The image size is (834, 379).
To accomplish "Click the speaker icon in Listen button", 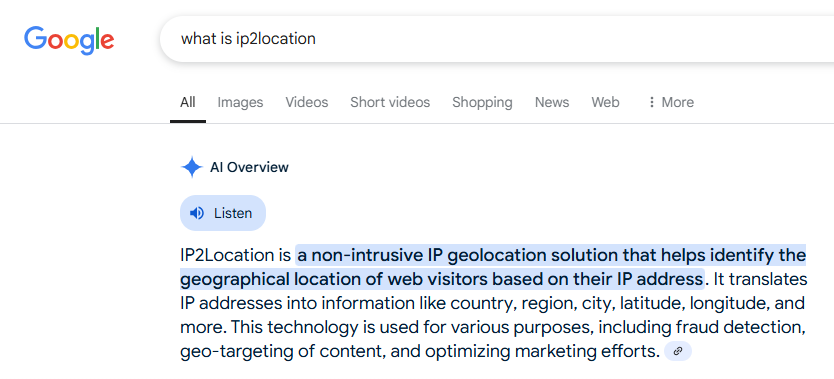I will [197, 213].
